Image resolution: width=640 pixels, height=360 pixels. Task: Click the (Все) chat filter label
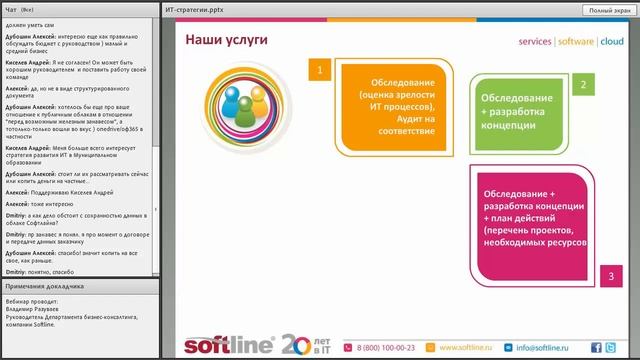pyautogui.click(x=27, y=10)
